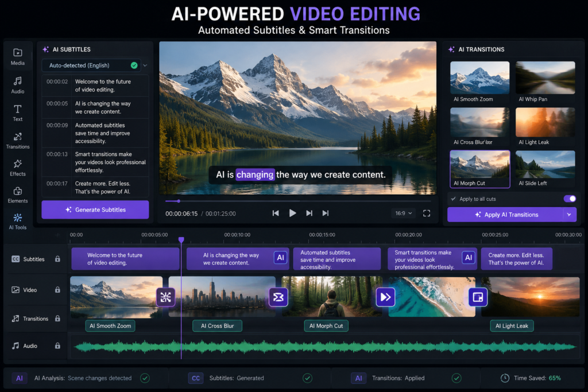The image size is (588, 392).
Task: Choose the AI Light Leak transition thumbnail
Action: [546, 122]
